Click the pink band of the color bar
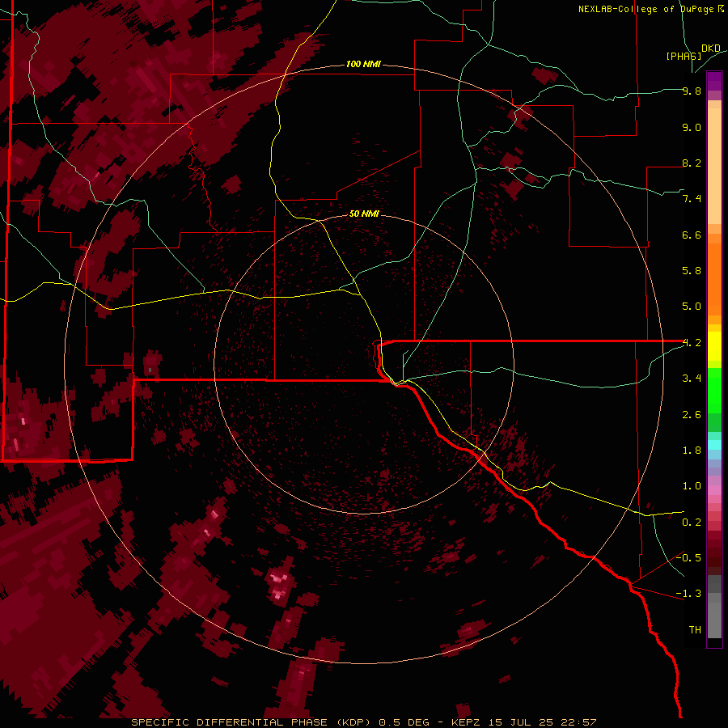 point(714,490)
